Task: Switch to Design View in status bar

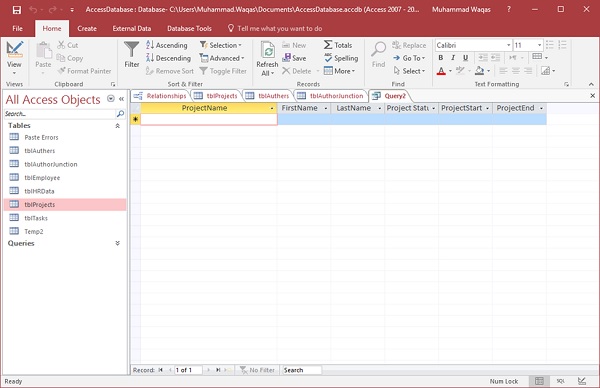Action: (x=582, y=381)
